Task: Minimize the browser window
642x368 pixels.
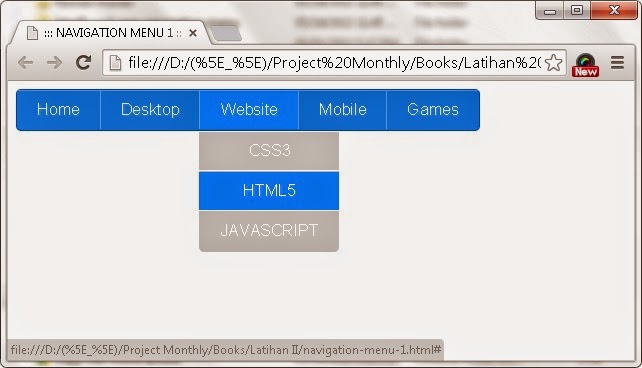Action: pyautogui.click(x=550, y=11)
